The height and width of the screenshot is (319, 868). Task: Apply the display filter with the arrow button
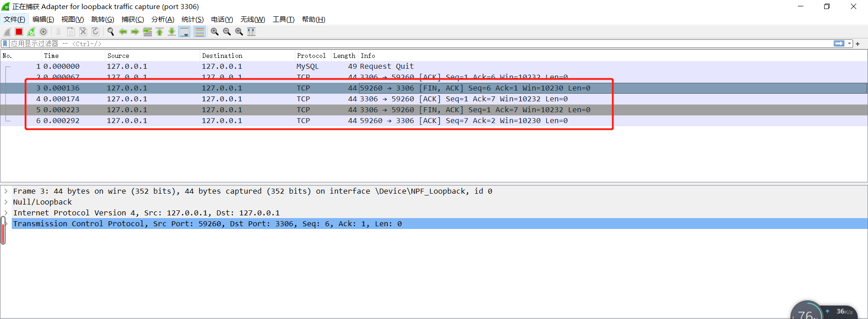point(839,43)
